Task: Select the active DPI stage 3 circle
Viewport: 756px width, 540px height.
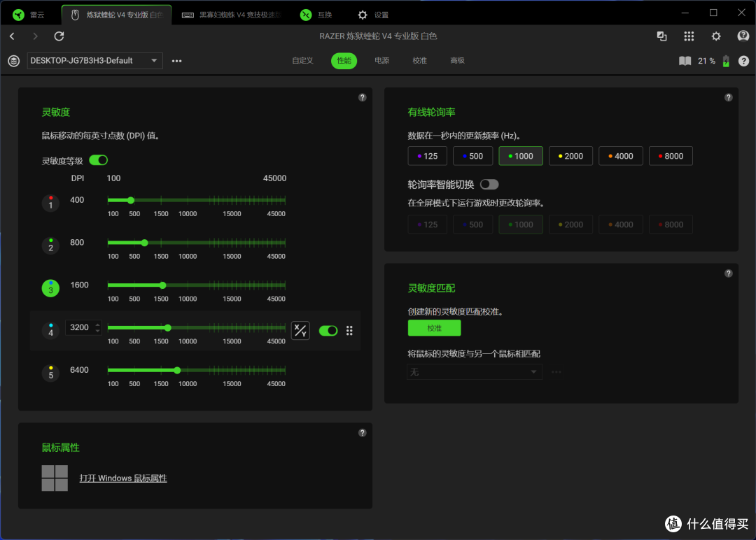Action: [x=50, y=288]
